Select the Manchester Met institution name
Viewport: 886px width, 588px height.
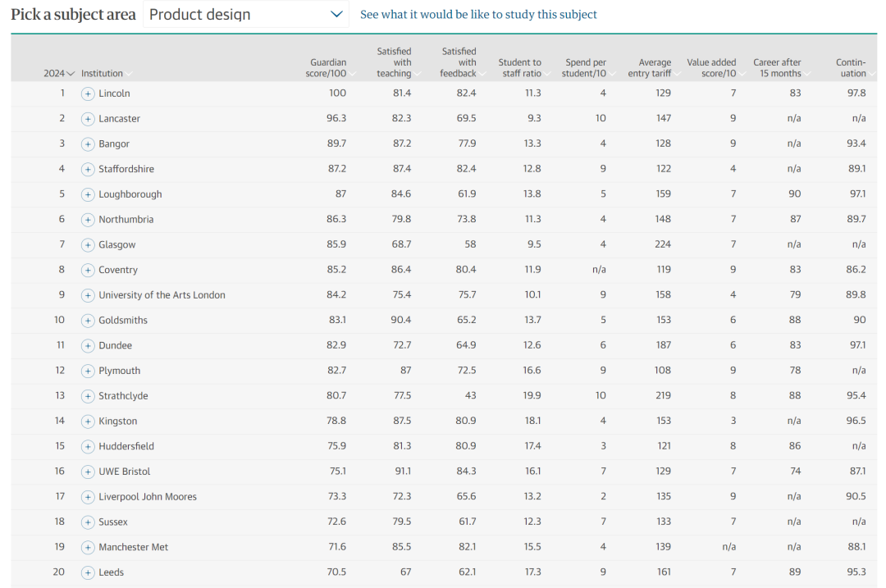pos(134,547)
